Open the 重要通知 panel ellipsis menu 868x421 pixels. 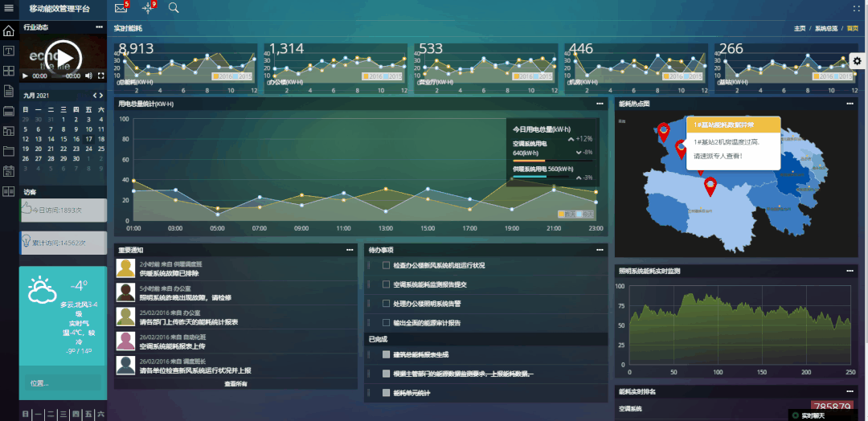[350, 250]
